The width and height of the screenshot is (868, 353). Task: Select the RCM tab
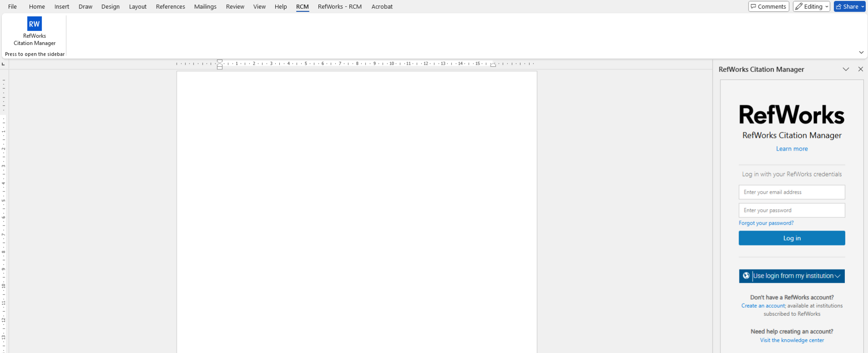tap(303, 6)
